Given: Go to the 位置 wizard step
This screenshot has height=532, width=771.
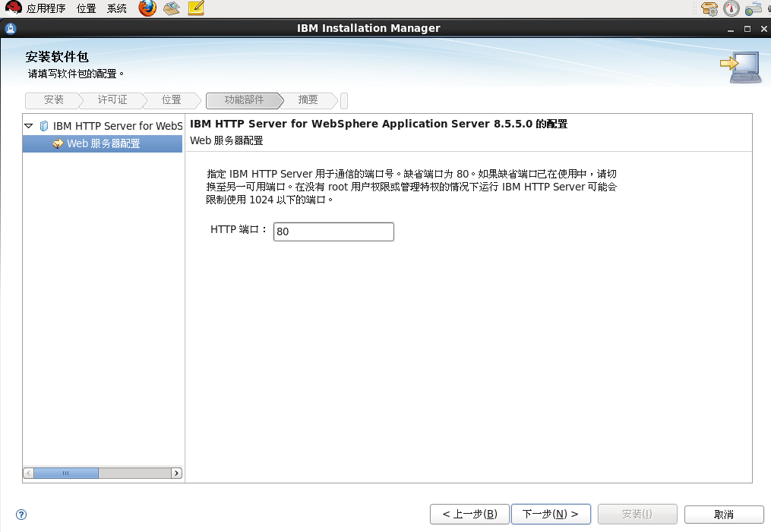Looking at the screenshot, I should pyautogui.click(x=172, y=99).
